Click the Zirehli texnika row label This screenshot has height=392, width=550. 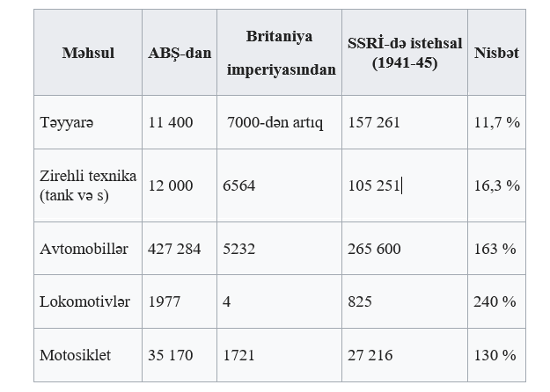click(x=88, y=185)
